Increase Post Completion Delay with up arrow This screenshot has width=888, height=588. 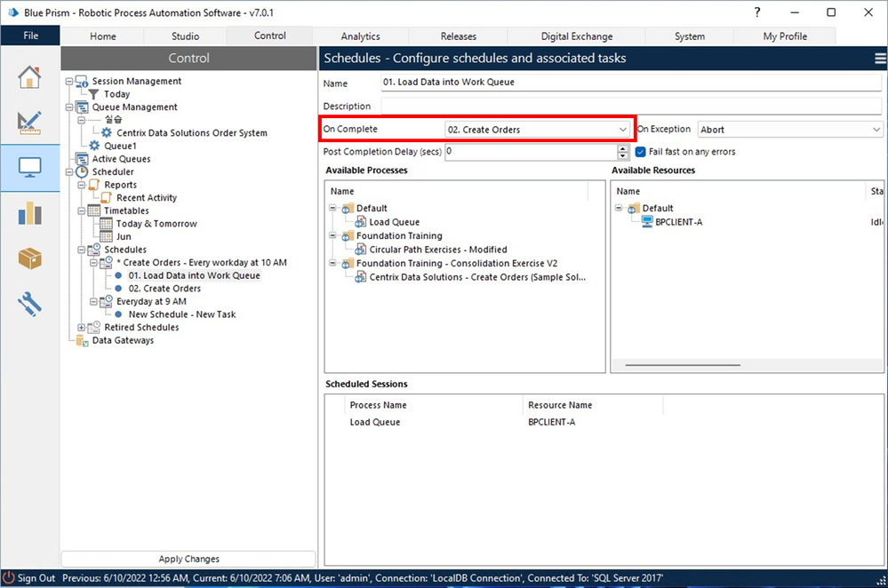click(623, 148)
